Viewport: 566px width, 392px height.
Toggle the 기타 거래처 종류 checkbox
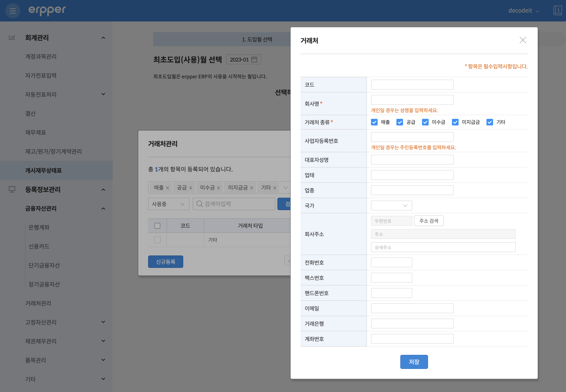490,122
